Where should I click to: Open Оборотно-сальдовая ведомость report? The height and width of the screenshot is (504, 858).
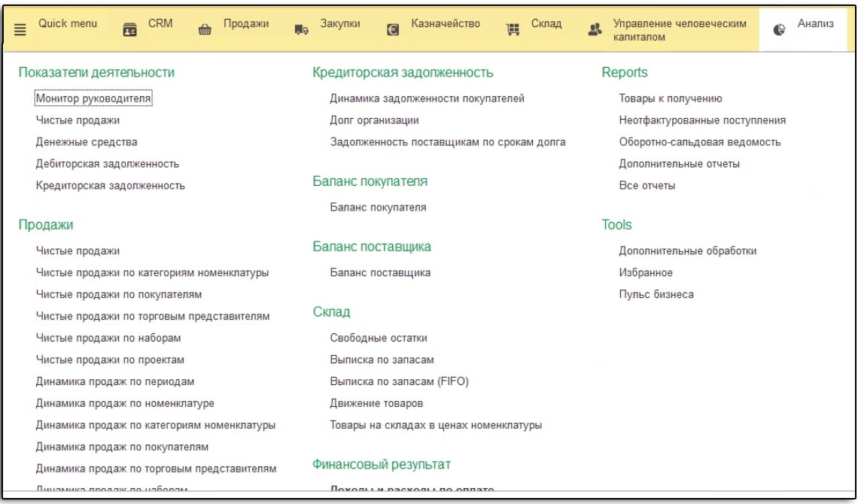[x=699, y=142]
